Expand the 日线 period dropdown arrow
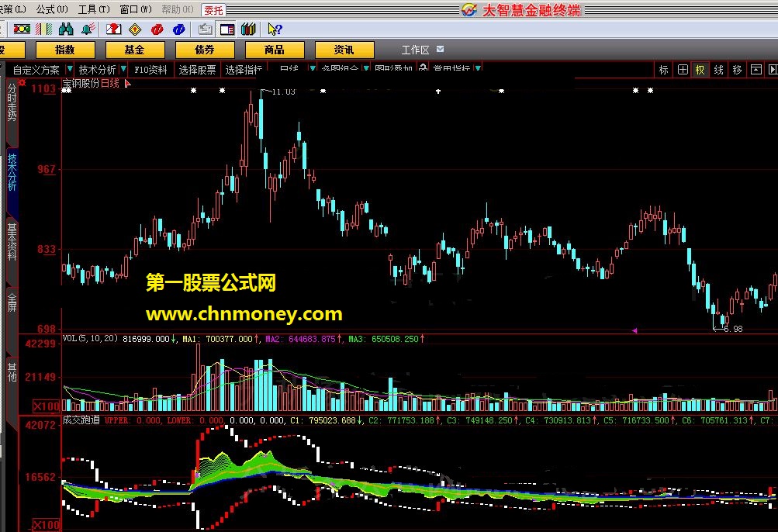 313,68
